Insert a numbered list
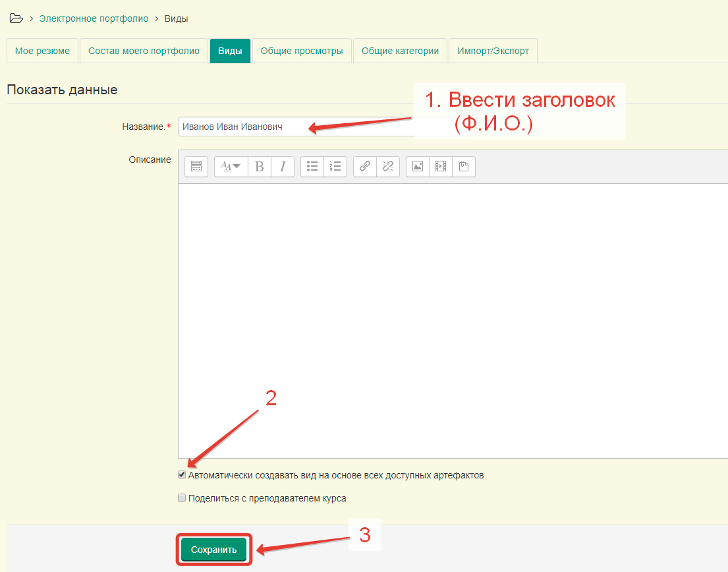The height and width of the screenshot is (572, 728). [x=335, y=167]
